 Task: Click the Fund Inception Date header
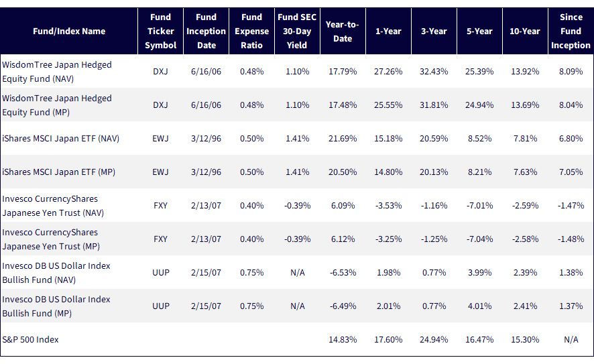(x=206, y=31)
